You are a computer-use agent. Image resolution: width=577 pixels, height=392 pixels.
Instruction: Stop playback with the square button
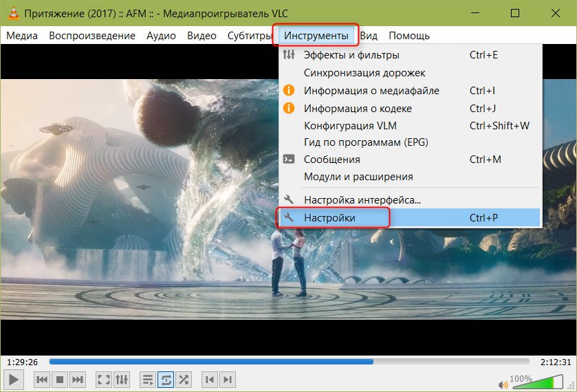tap(60, 380)
